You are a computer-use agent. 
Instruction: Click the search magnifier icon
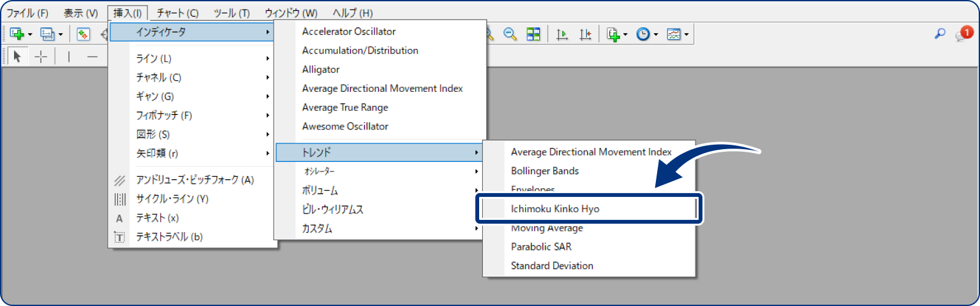[940, 34]
